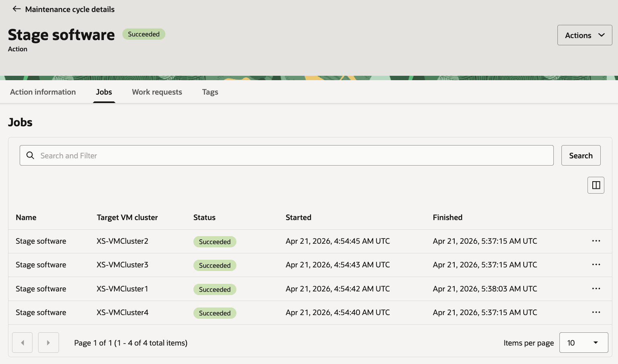618x364 pixels.
Task: Click the Search button
Action: pyautogui.click(x=581, y=156)
